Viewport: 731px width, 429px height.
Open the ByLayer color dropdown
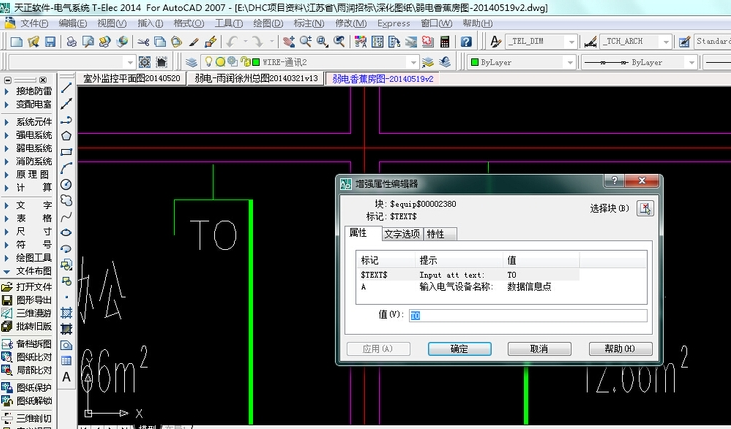(569, 62)
